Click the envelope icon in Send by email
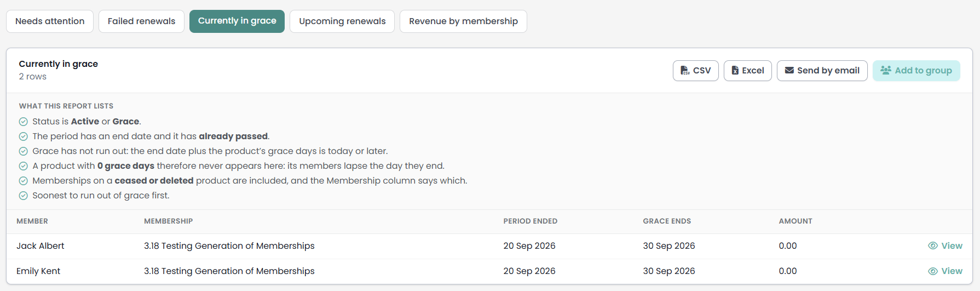Viewport: 980px width, 291px height. point(789,71)
